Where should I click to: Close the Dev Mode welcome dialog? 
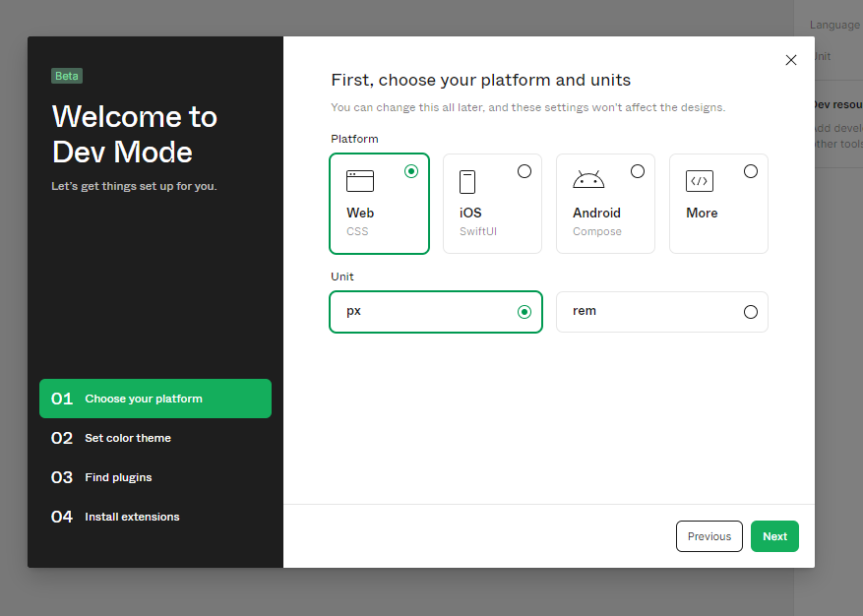791,60
